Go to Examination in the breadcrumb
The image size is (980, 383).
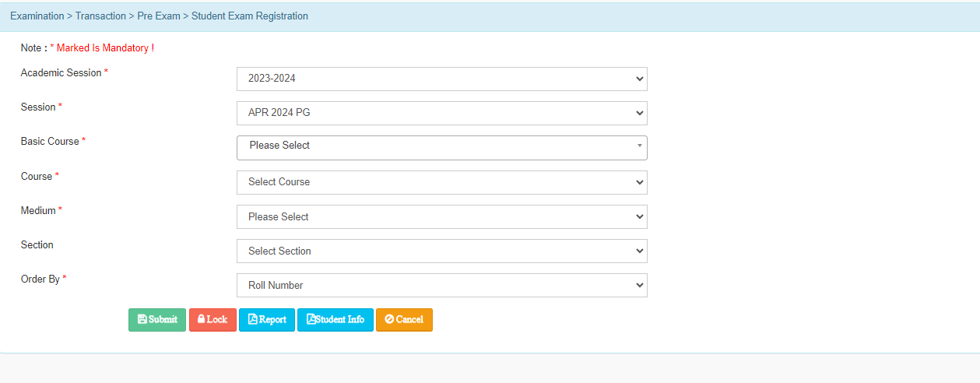pos(37,16)
